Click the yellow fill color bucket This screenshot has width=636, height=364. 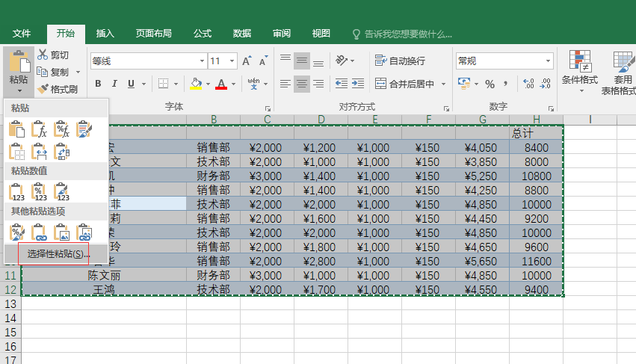coord(196,84)
